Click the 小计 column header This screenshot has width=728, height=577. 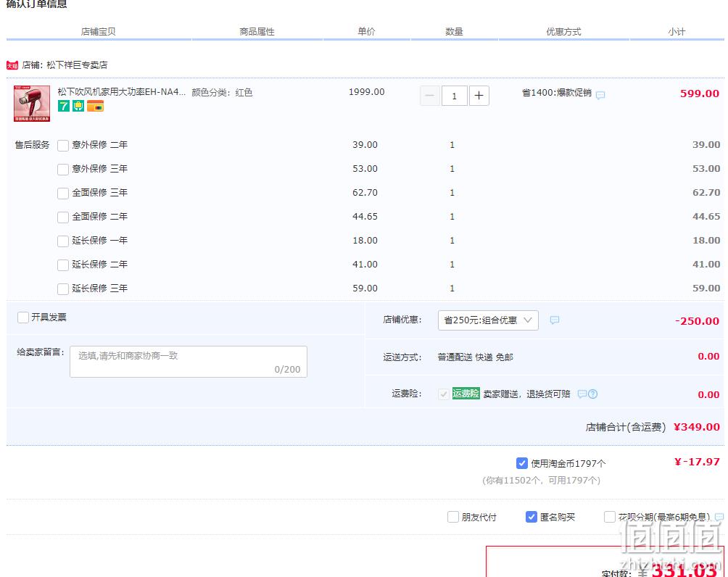tap(677, 32)
